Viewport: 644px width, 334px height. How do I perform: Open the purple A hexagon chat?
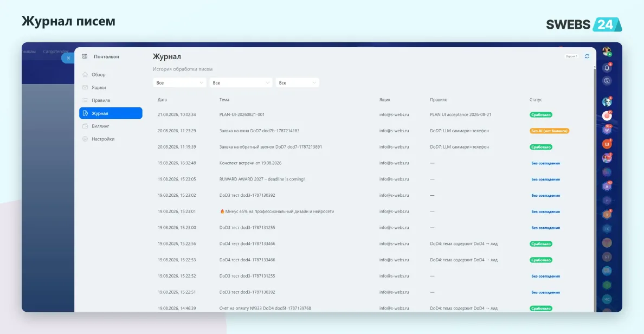pyautogui.click(x=607, y=187)
